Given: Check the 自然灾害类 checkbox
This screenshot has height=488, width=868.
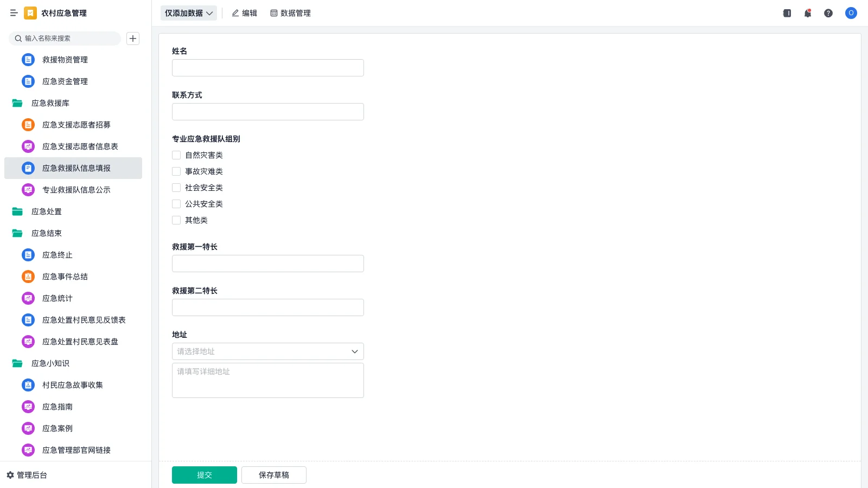Looking at the screenshot, I should 176,155.
